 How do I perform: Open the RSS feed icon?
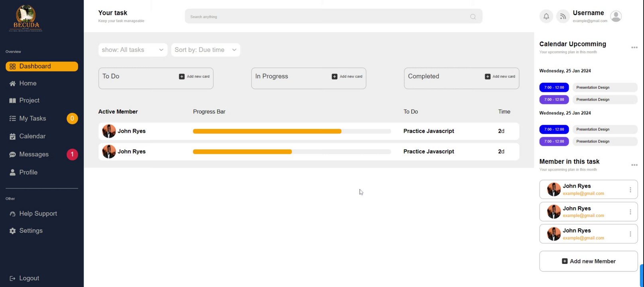tap(563, 16)
